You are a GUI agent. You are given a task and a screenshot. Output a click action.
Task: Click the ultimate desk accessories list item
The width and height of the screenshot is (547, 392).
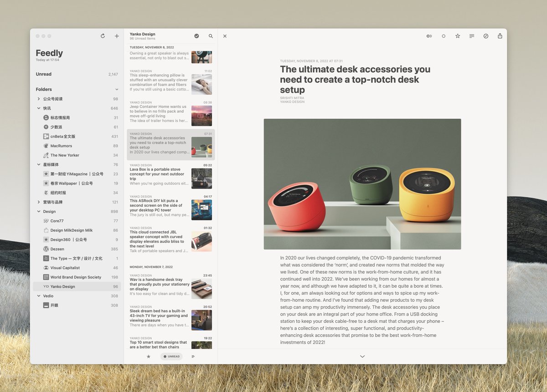tap(171, 144)
